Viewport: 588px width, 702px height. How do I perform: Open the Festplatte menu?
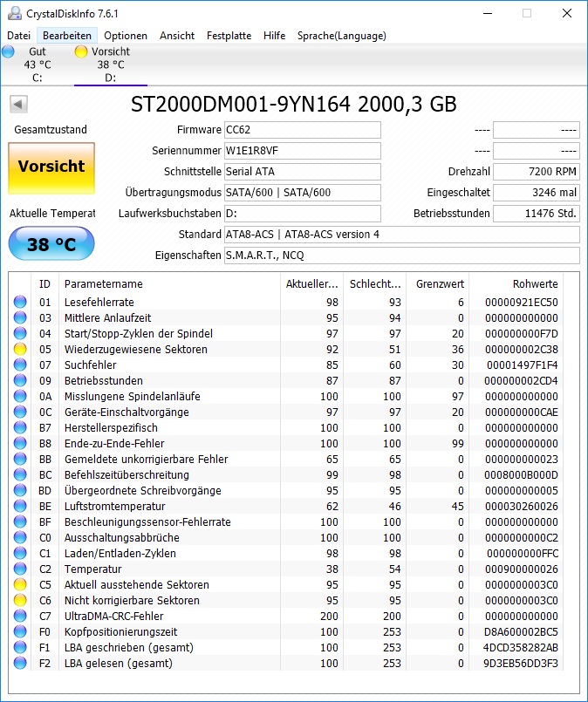click(x=229, y=36)
